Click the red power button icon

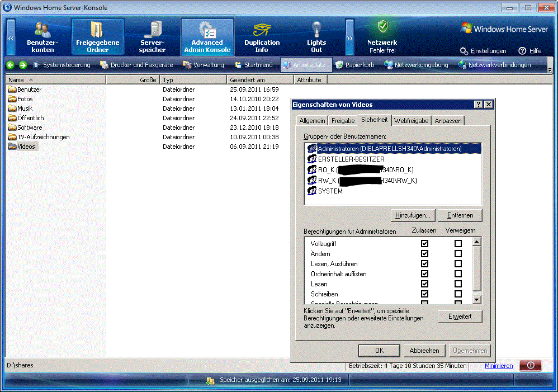531,365
